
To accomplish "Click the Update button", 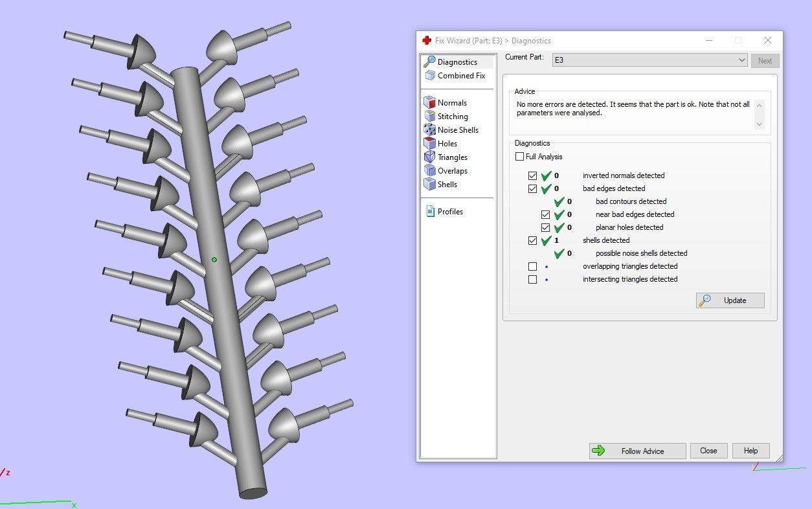I will tap(730, 300).
